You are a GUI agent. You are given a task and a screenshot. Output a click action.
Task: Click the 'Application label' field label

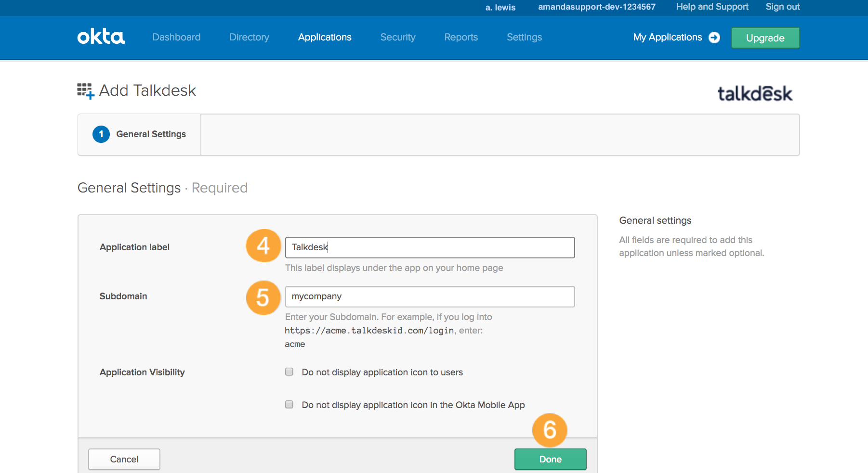point(134,247)
